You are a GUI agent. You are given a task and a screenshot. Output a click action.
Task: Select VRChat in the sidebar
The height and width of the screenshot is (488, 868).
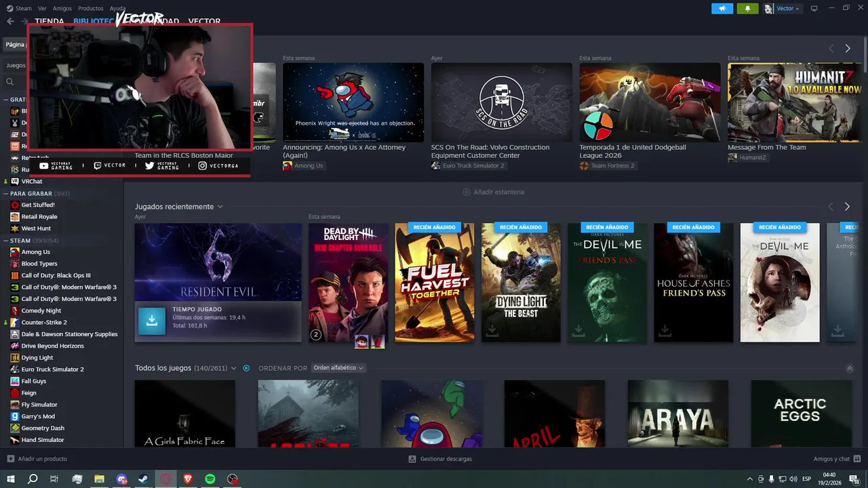pyautogui.click(x=32, y=182)
